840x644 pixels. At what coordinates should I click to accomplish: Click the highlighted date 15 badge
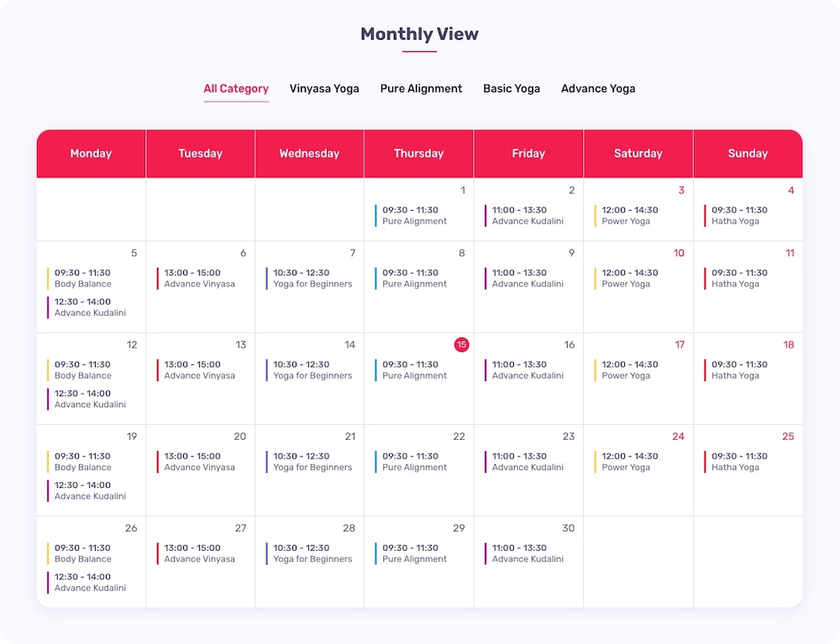(x=461, y=345)
